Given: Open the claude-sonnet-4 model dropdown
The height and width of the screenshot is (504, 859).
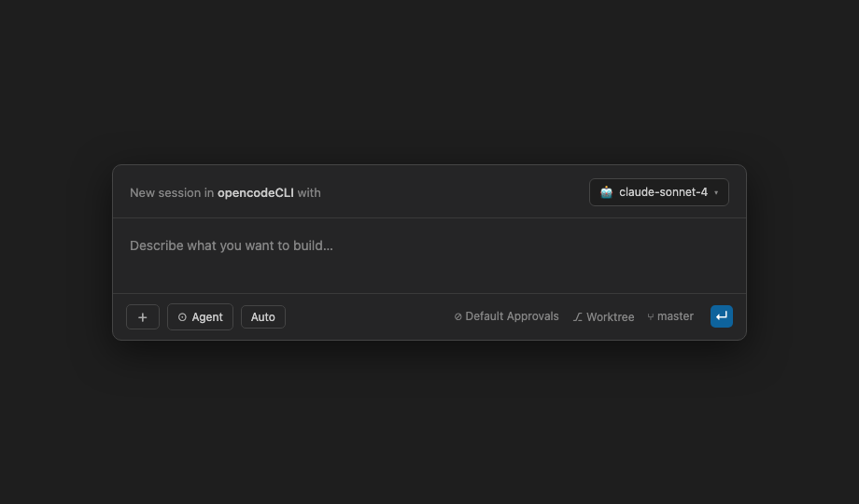Looking at the screenshot, I should click(x=658, y=192).
